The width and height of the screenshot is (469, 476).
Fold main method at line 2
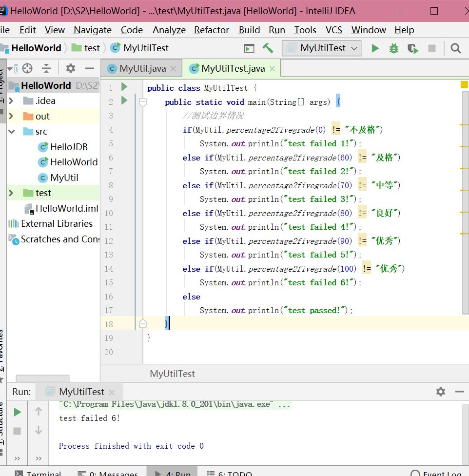click(142, 102)
